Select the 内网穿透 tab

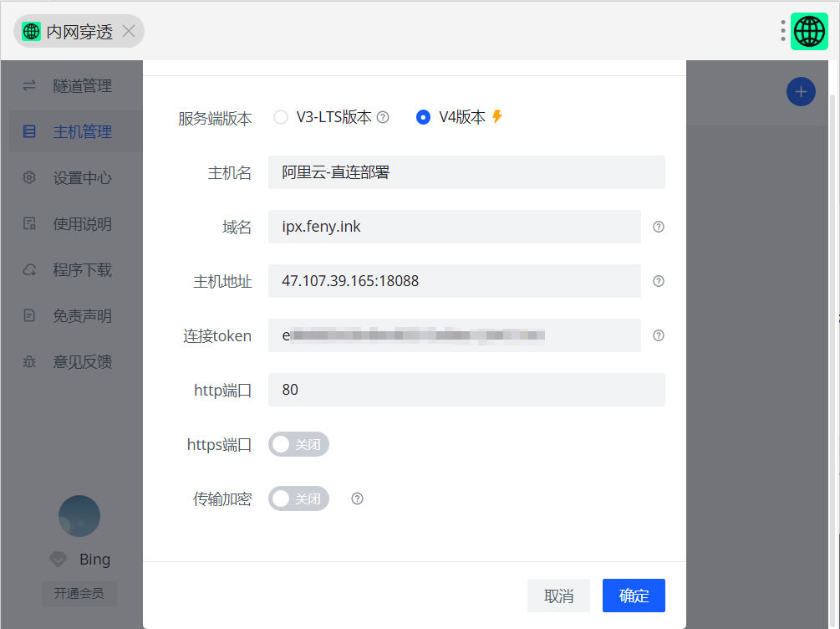[79, 31]
